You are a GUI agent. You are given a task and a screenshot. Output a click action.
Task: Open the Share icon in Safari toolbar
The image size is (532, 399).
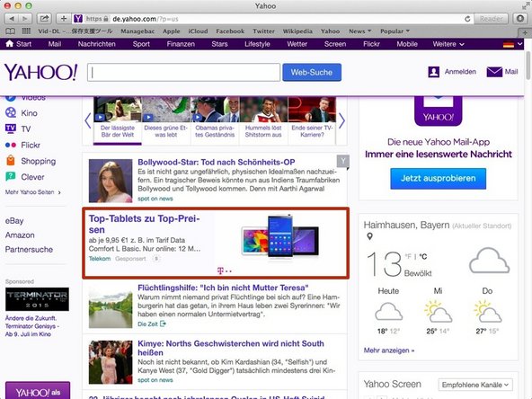(x=44, y=19)
